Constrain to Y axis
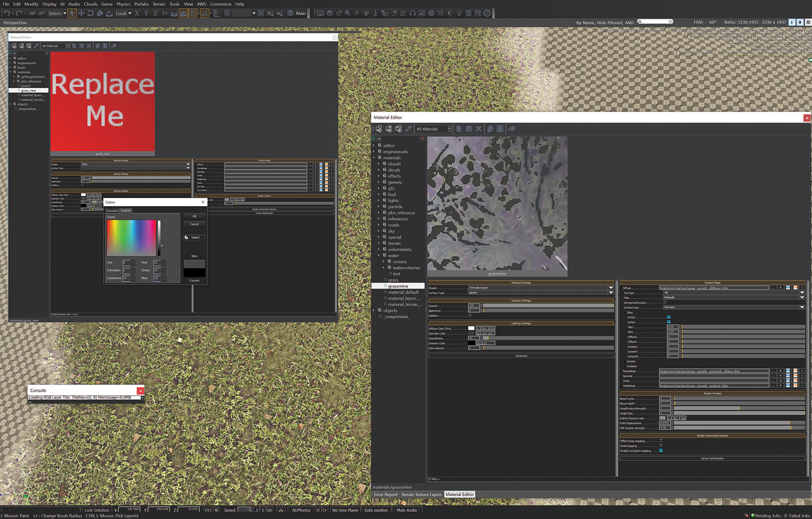Viewport: 812px width, 519px height. coord(146,13)
